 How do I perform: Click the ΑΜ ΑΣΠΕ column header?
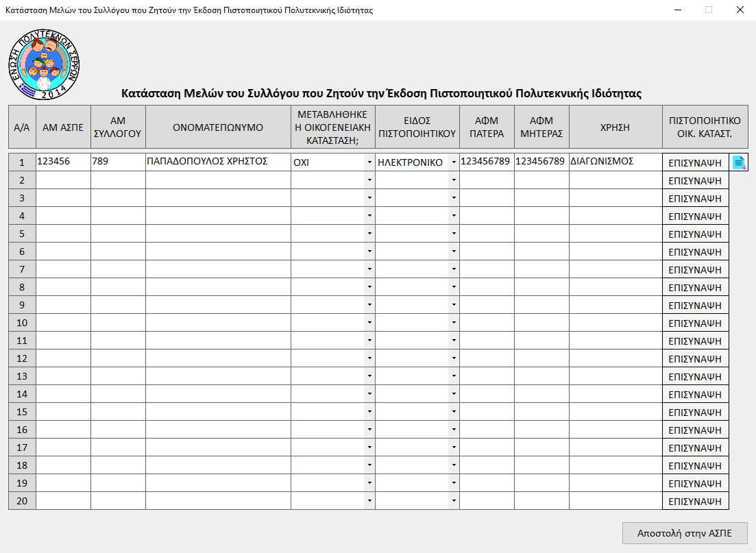click(63, 127)
